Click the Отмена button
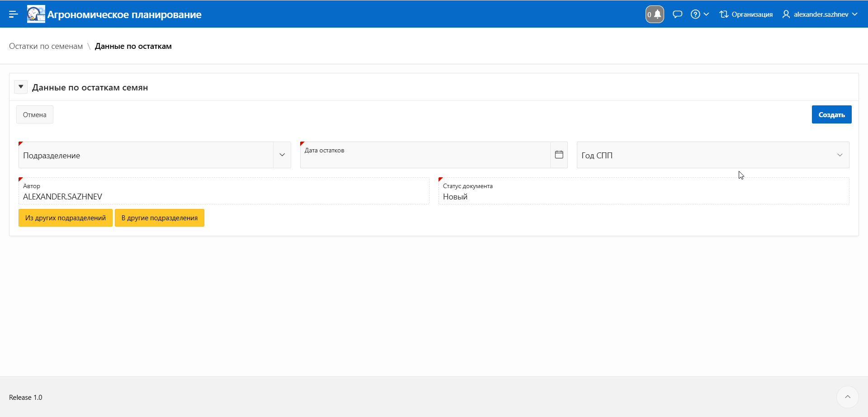 tap(35, 115)
